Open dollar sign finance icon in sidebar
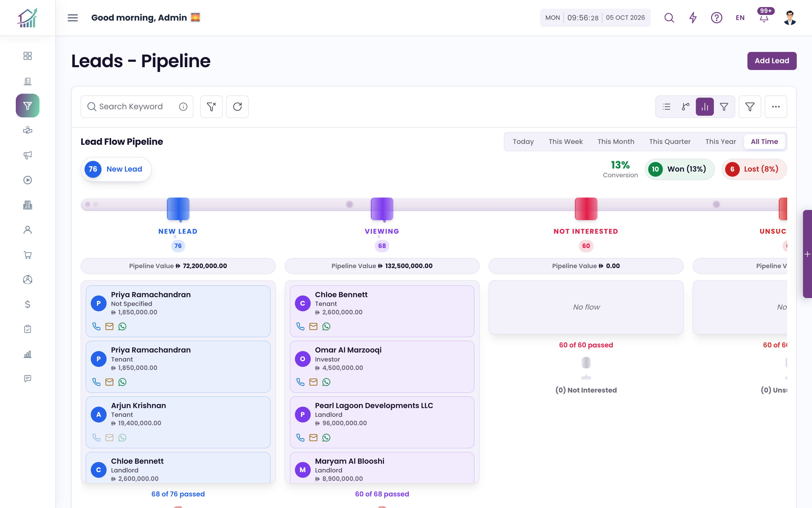Screen dimensions: 812x508 point(28,305)
